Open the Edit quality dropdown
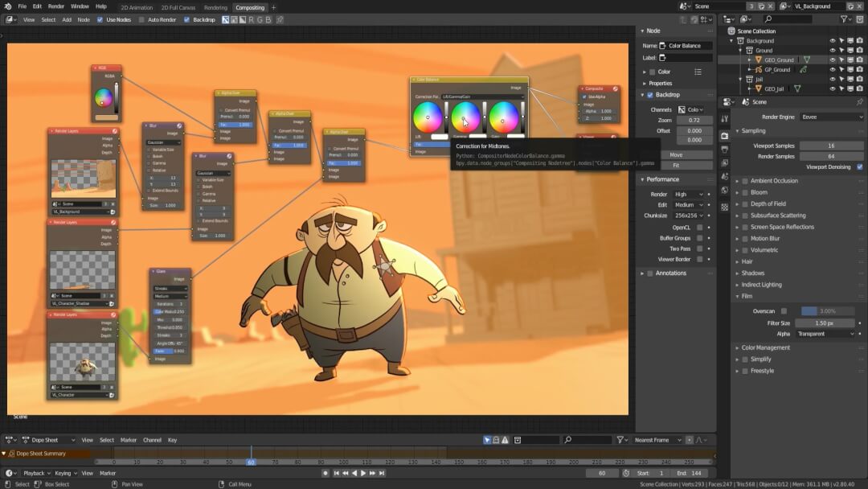The height and width of the screenshot is (489, 868). coord(689,205)
